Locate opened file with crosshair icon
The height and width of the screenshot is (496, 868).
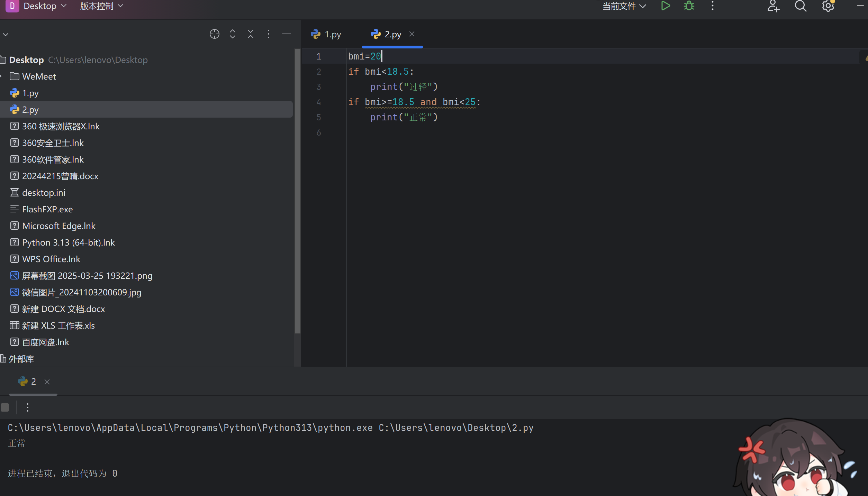(214, 34)
